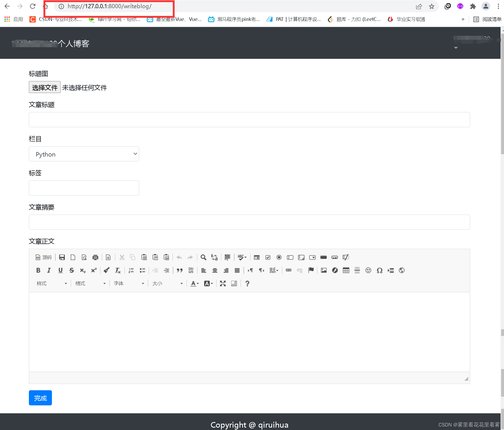504x430 pixels.
Task: Insert a text field in editor
Action: click(290, 257)
